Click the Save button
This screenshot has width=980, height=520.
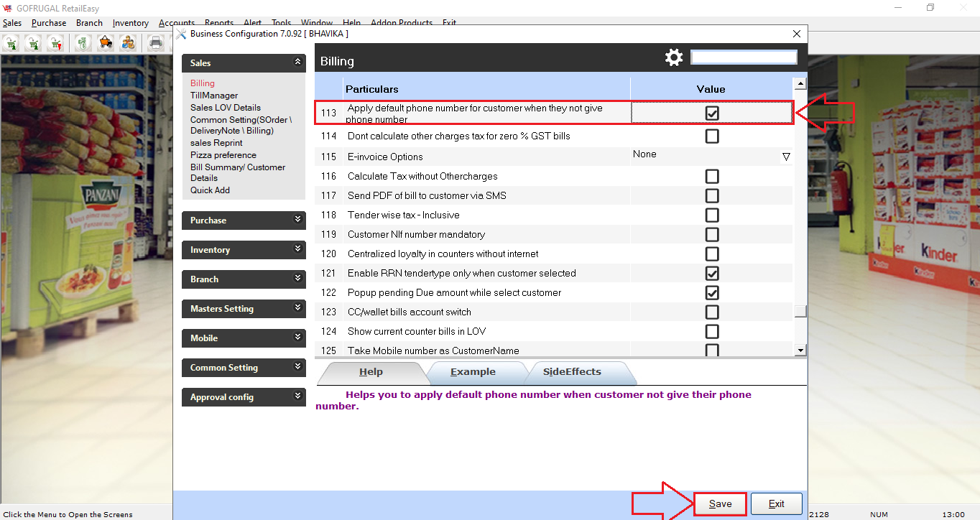tap(721, 503)
